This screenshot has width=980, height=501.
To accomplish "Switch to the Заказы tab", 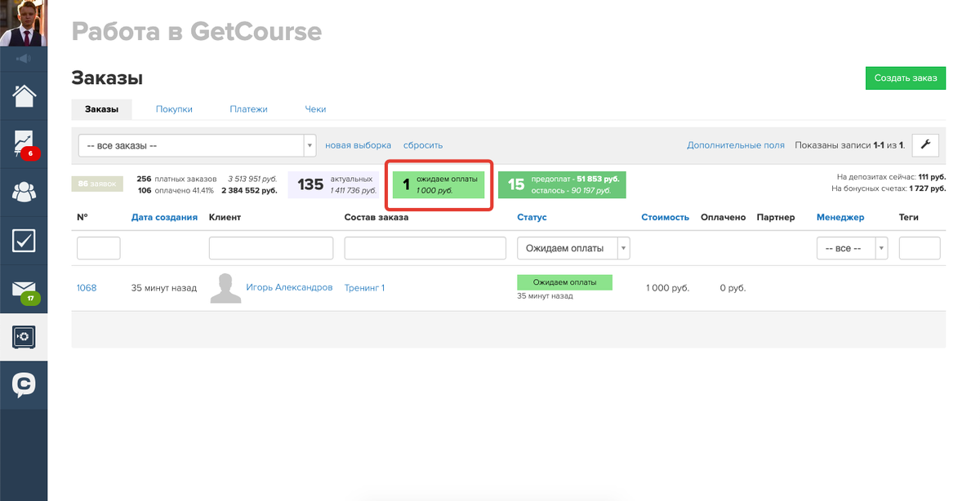I will click(x=102, y=109).
